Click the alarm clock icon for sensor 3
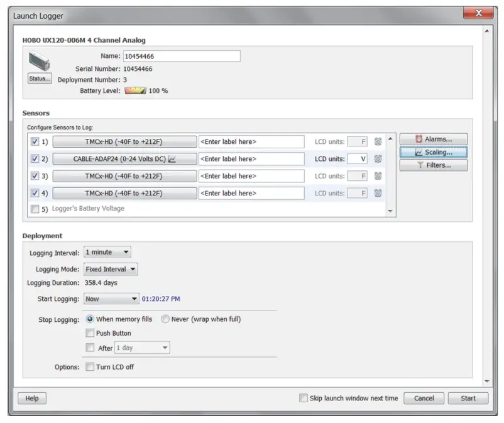 (x=378, y=176)
